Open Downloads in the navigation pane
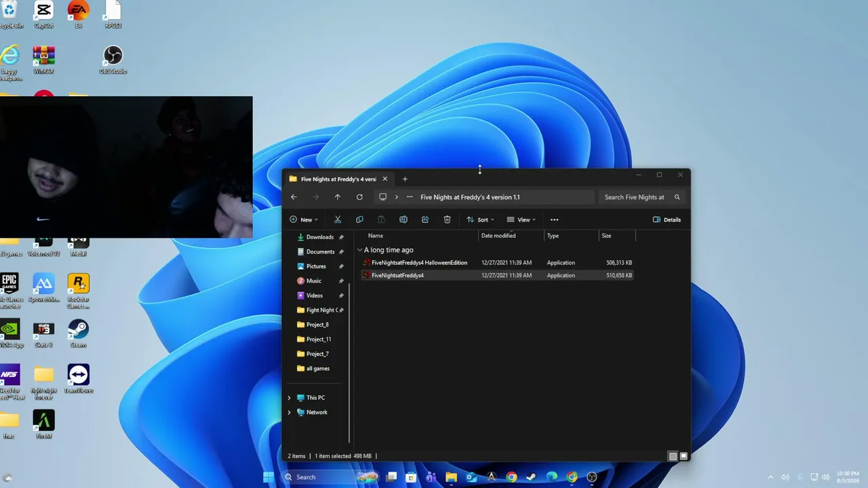This screenshot has width=868, height=488. pos(320,237)
